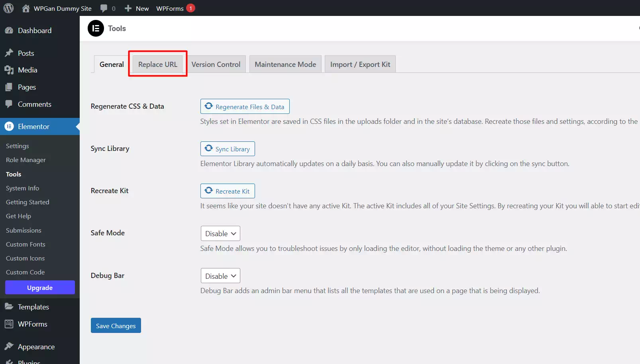Open the Debug Bar dropdown
Image resolution: width=640 pixels, height=364 pixels.
point(220,276)
